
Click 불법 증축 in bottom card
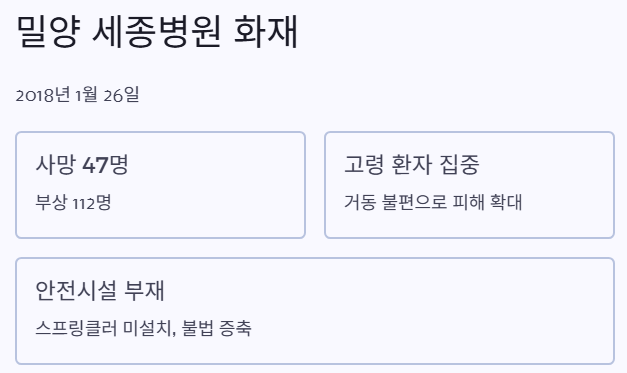pos(217,329)
